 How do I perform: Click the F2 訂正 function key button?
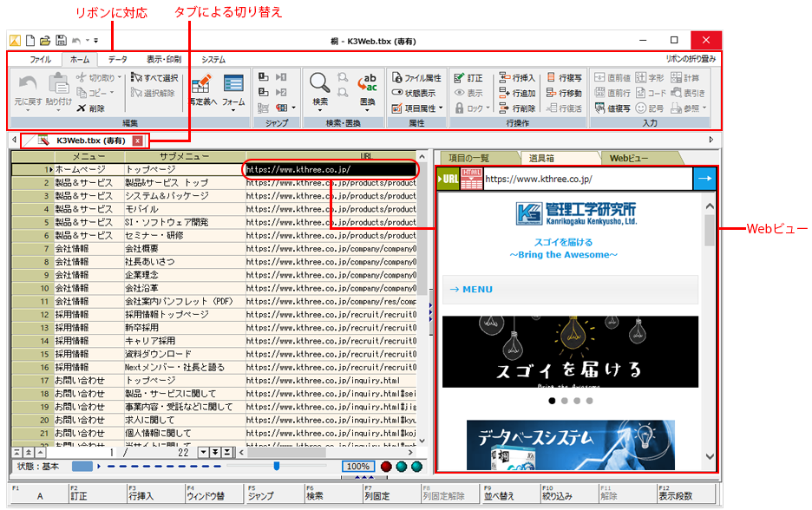pos(97,493)
